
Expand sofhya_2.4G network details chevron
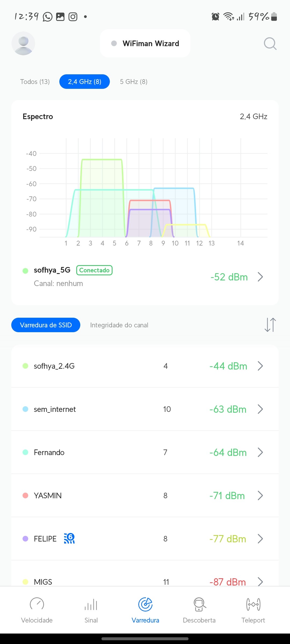click(x=260, y=366)
